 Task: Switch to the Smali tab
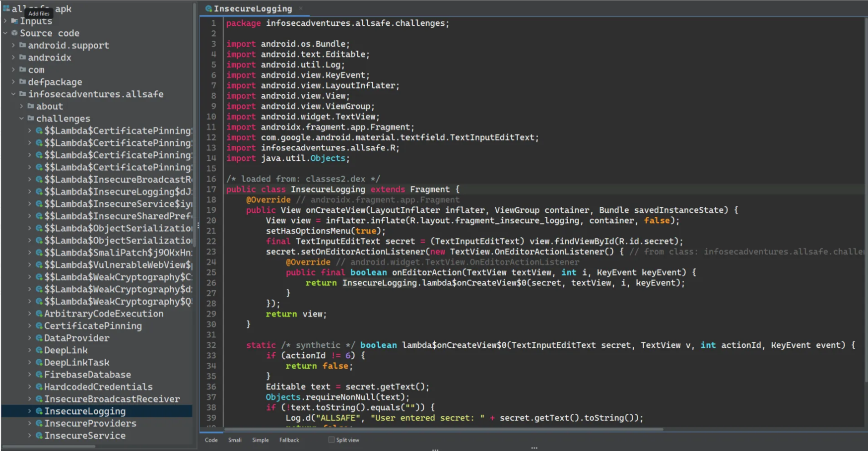tap(235, 440)
